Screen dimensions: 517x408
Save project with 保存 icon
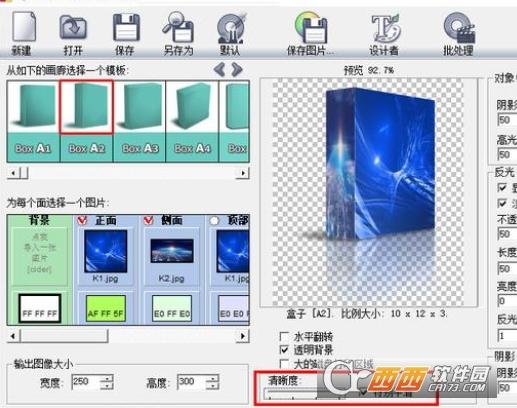coord(125,33)
